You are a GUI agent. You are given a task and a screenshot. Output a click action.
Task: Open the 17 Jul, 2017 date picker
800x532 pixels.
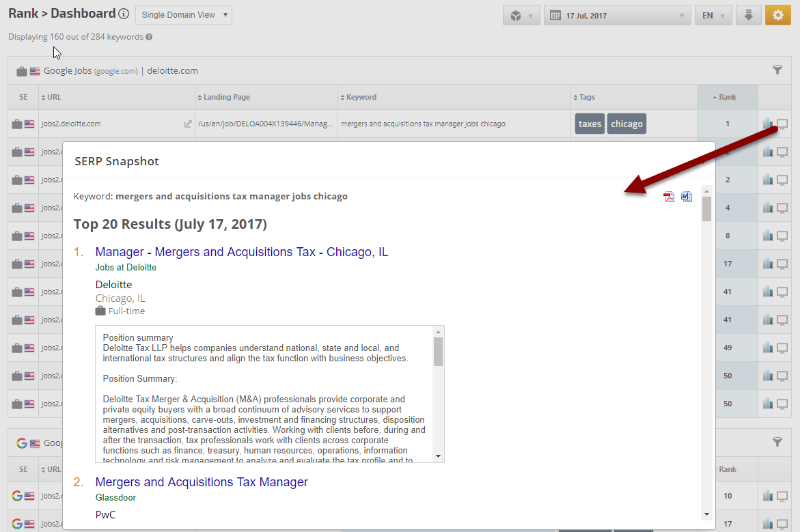tap(618, 15)
